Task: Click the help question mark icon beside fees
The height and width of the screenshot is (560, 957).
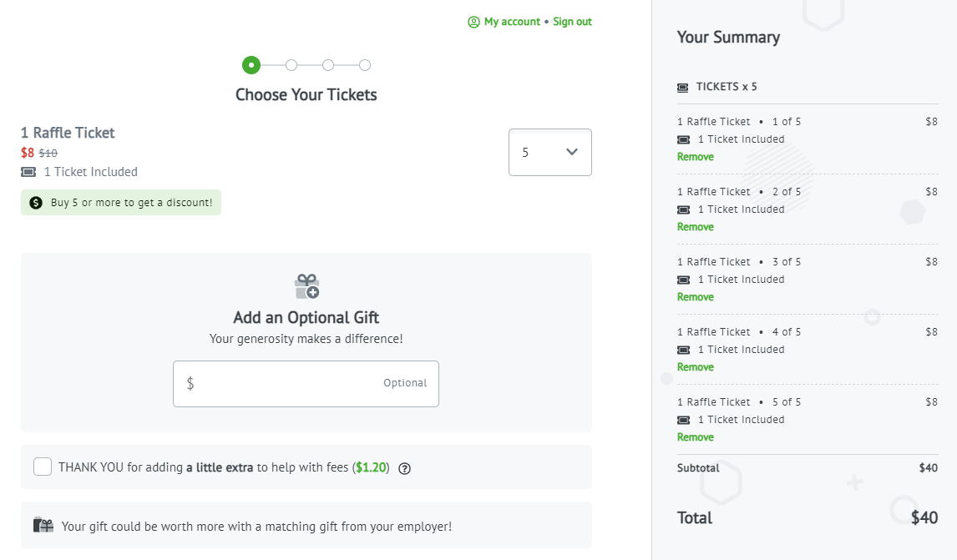Action: coord(405,468)
